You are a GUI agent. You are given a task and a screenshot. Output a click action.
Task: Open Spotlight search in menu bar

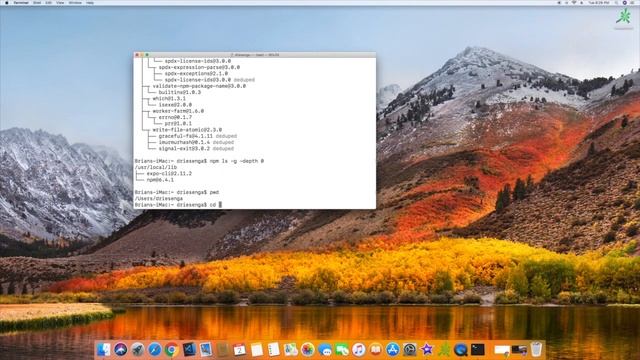coord(616,2)
